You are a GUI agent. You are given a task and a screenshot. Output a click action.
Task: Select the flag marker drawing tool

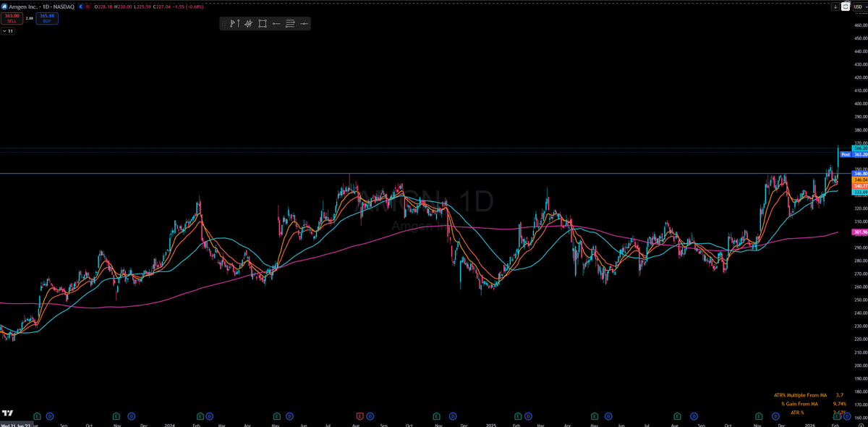[234, 24]
